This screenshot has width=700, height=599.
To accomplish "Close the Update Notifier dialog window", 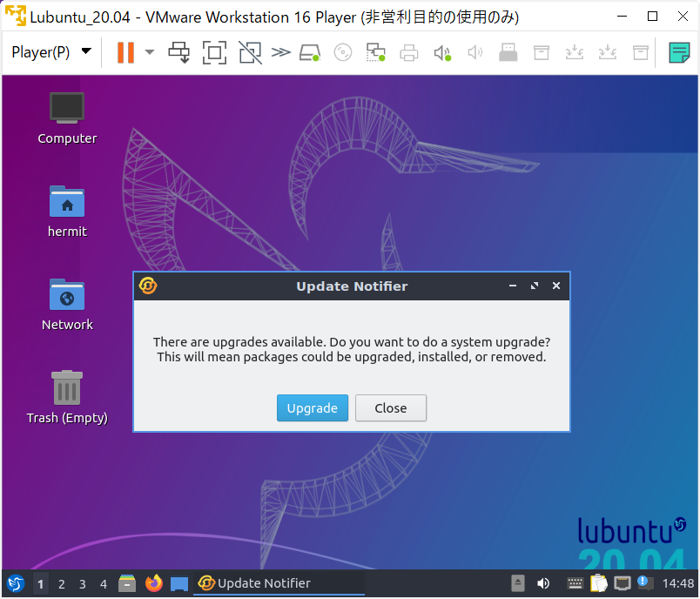I will 556,286.
